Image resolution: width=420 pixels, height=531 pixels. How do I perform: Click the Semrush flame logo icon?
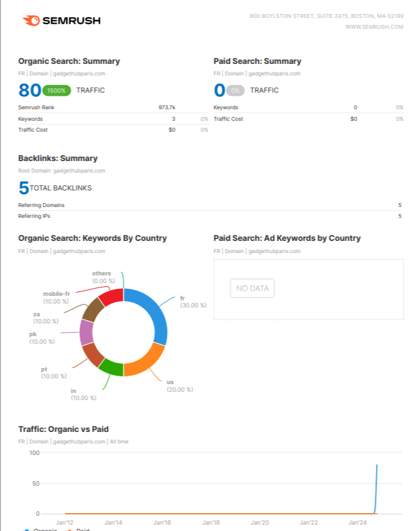tap(31, 21)
